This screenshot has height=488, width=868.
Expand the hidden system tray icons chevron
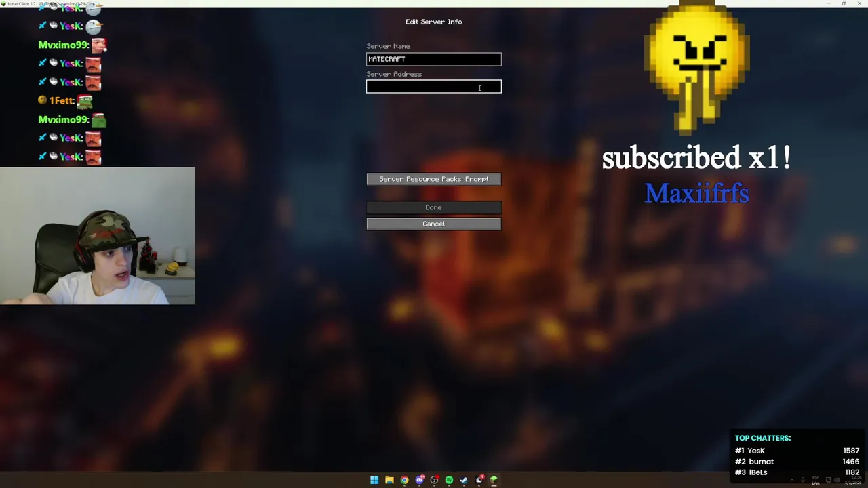click(x=792, y=480)
